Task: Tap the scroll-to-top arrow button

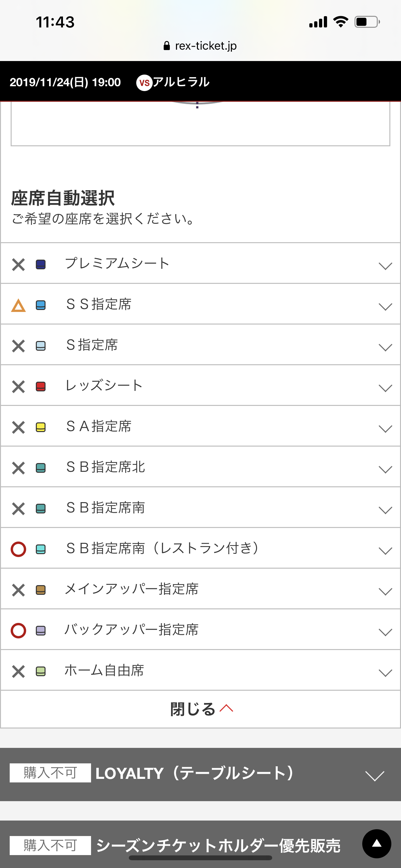Action: point(376,843)
